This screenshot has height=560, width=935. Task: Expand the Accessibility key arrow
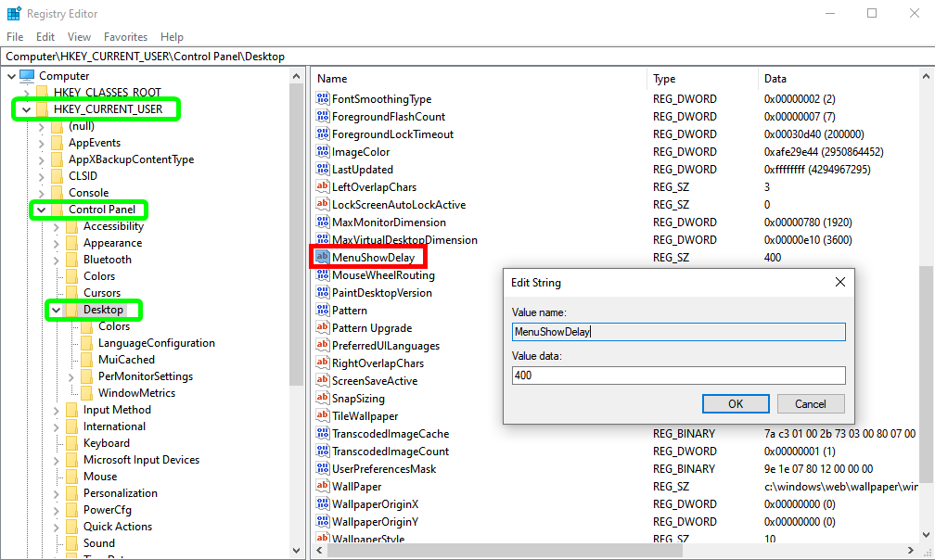pyautogui.click(x=57, y=227)
